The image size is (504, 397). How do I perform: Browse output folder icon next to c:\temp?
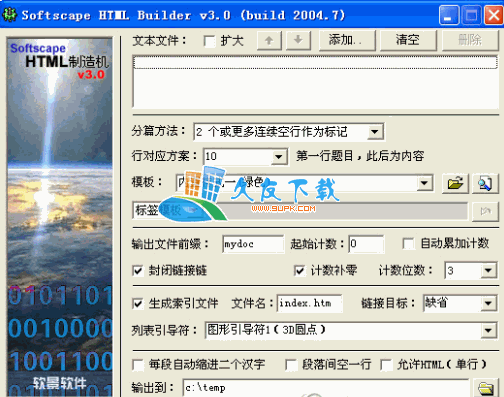tap(486, 388)
